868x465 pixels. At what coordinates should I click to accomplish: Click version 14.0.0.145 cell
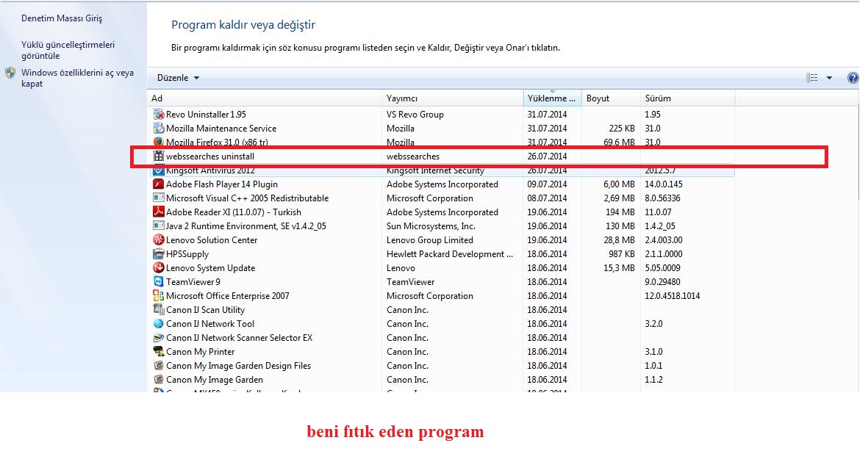pos(664,184)
